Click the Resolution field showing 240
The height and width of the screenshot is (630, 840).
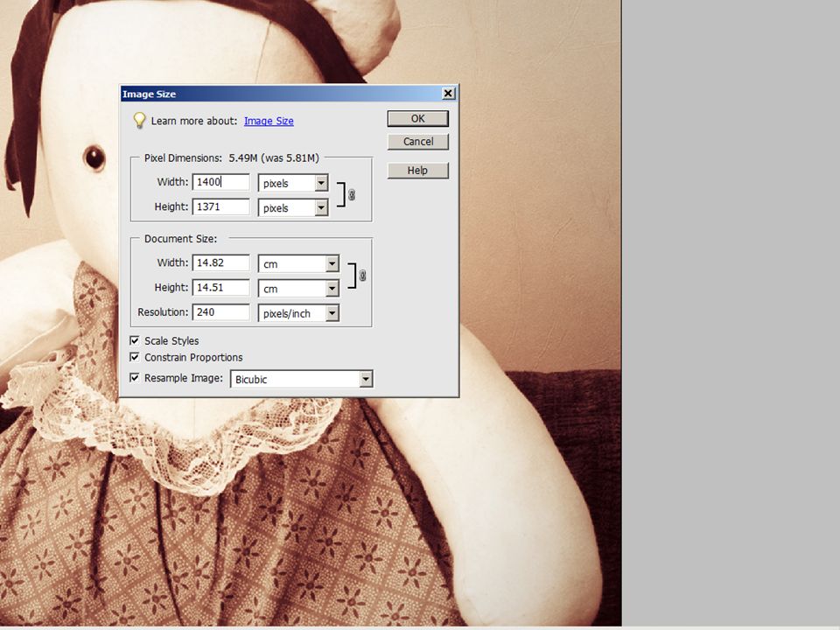click(x=220, y=311)
